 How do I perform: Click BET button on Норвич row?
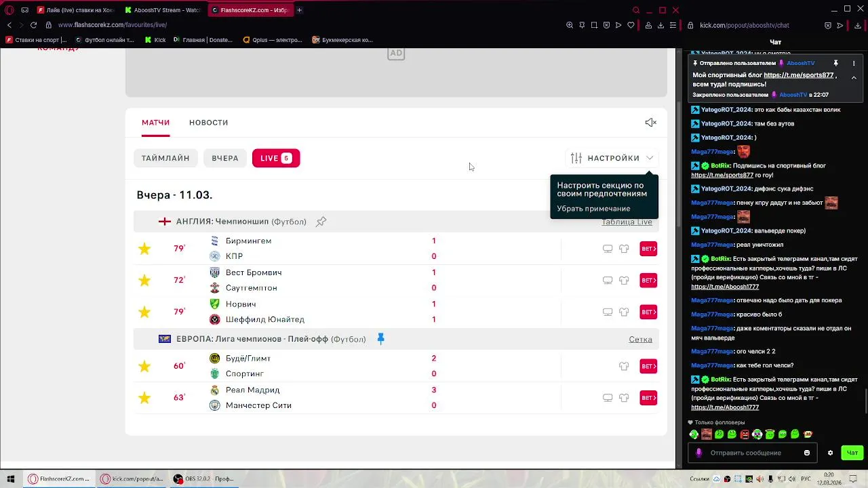pos(648,312)
